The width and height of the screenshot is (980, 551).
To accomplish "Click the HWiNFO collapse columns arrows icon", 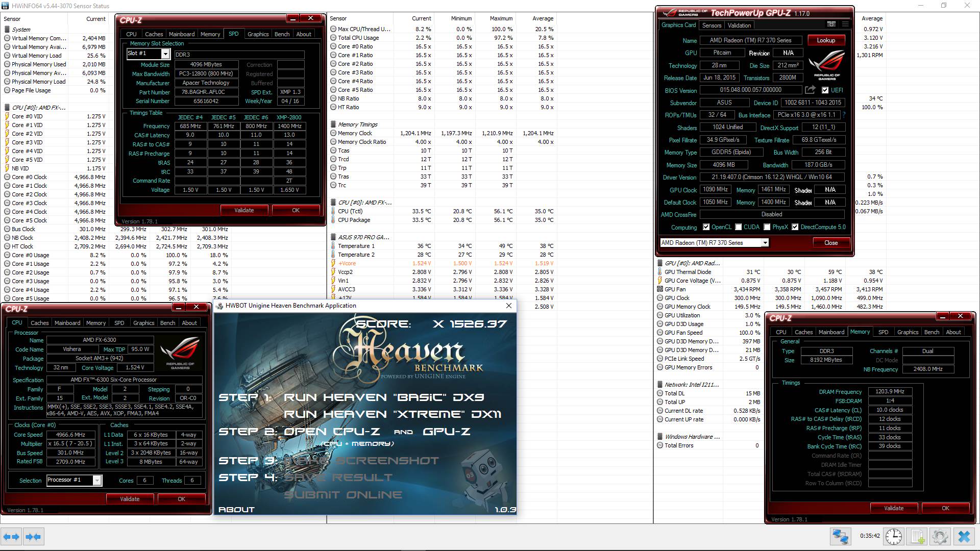I will click(33, 537).
